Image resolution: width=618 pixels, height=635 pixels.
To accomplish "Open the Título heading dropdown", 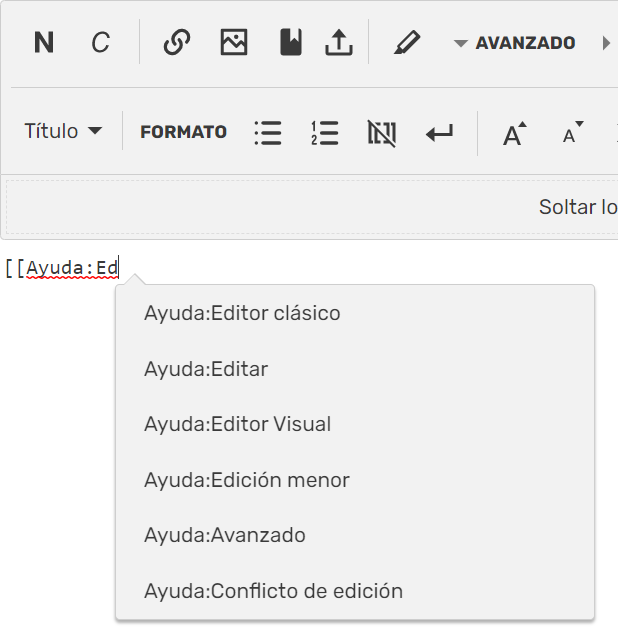I will (x=63, y=131).
